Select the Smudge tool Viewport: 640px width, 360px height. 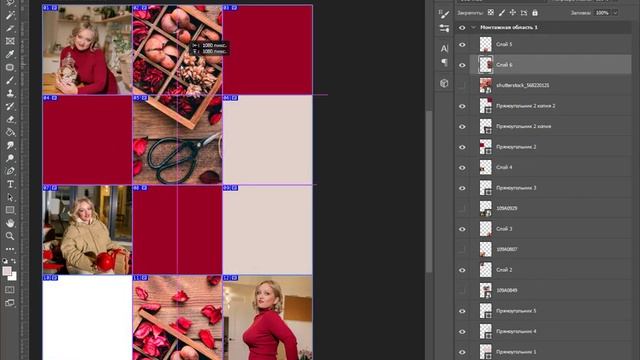[10, 145]
